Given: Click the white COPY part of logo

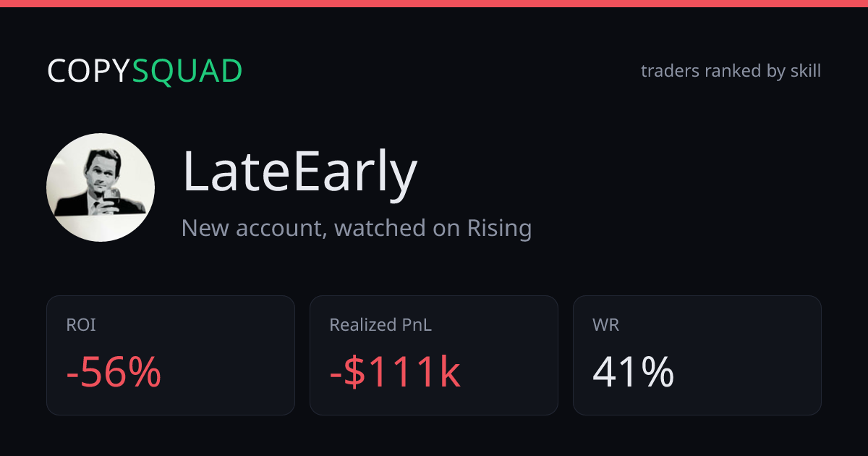Looking at the screenshot, I should pos(89,71).
